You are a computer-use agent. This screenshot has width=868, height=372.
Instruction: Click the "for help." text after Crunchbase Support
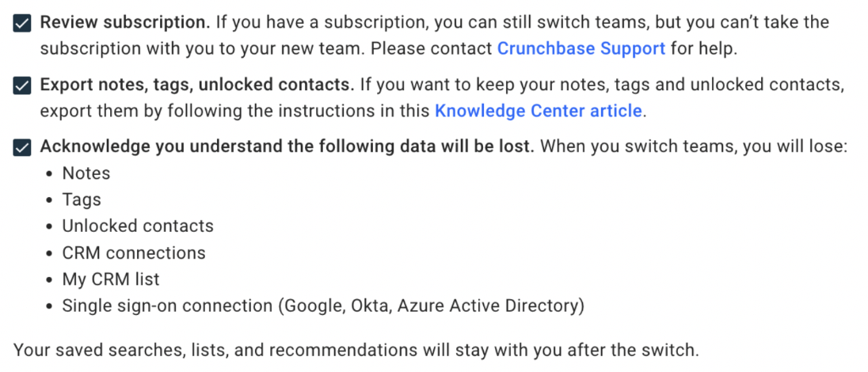[703, 48]
